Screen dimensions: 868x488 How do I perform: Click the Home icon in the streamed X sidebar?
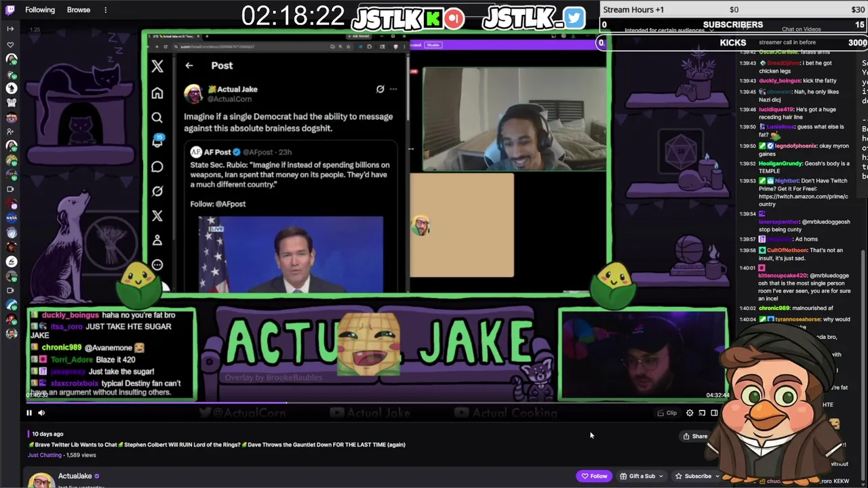click(x=157, y=93)
